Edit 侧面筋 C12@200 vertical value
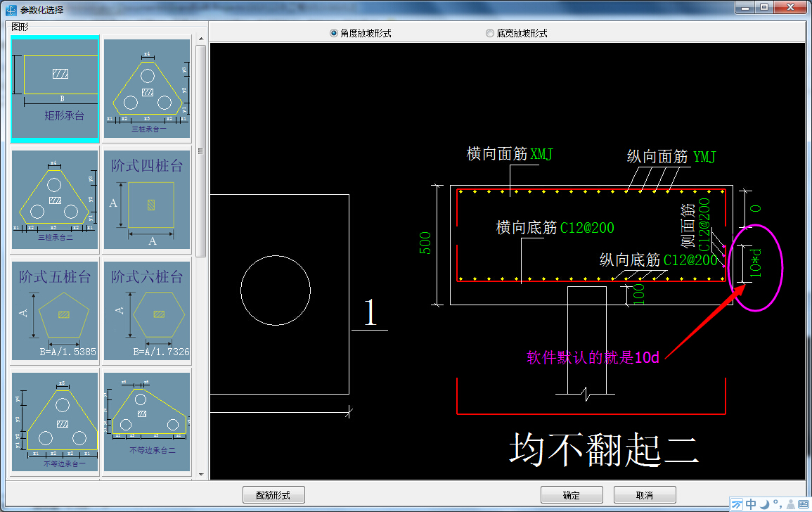Viewport: 812px width, 512px height. [704, 224]
